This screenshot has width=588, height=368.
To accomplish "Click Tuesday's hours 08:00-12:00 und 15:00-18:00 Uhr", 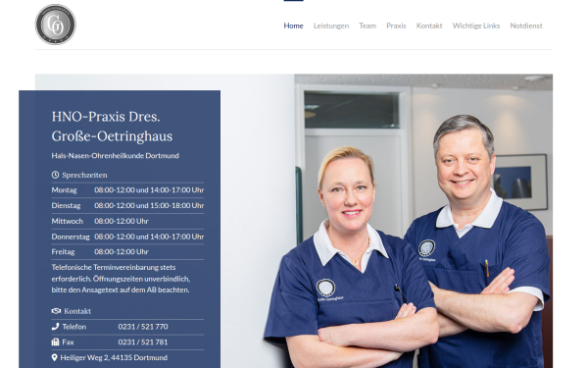I will tap(149, 205).
